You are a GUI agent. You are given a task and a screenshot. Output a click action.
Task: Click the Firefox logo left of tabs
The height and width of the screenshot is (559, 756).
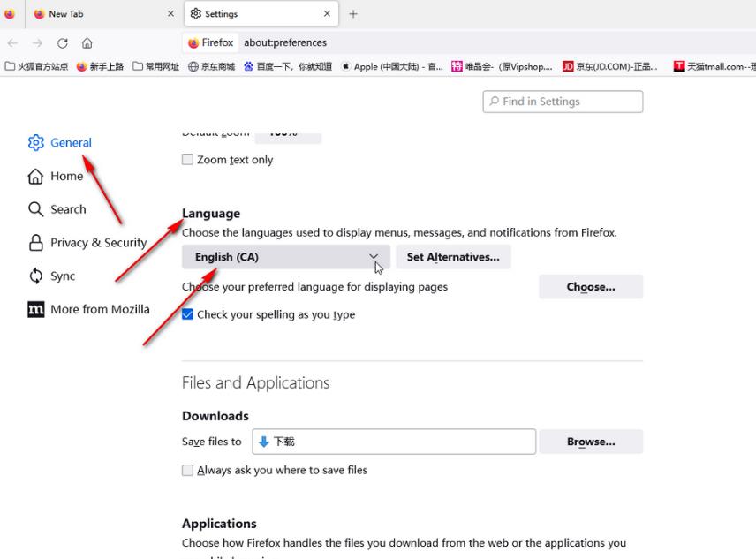[9, 14]
